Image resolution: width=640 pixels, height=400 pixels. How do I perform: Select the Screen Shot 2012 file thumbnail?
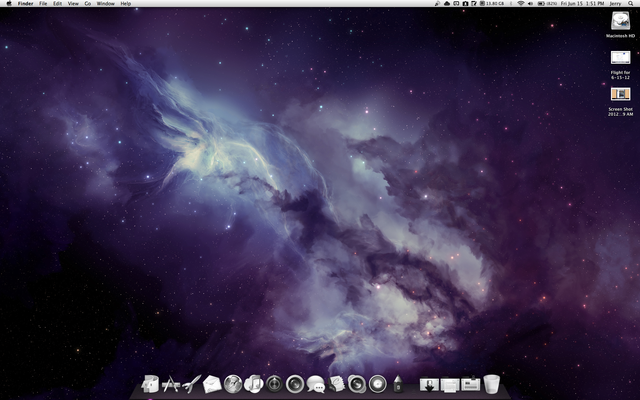click(620, 94)
